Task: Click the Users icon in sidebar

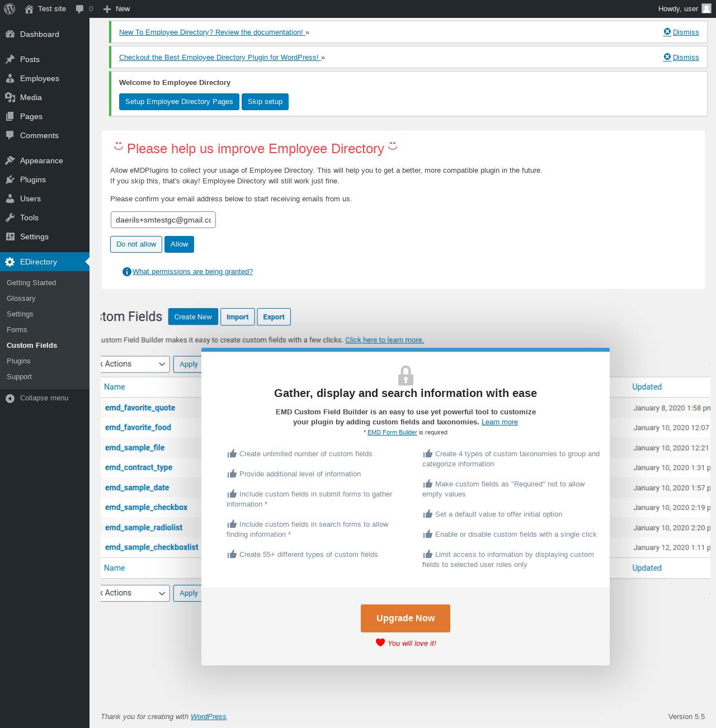Action: pyautogui.click(x=10, y=198)
